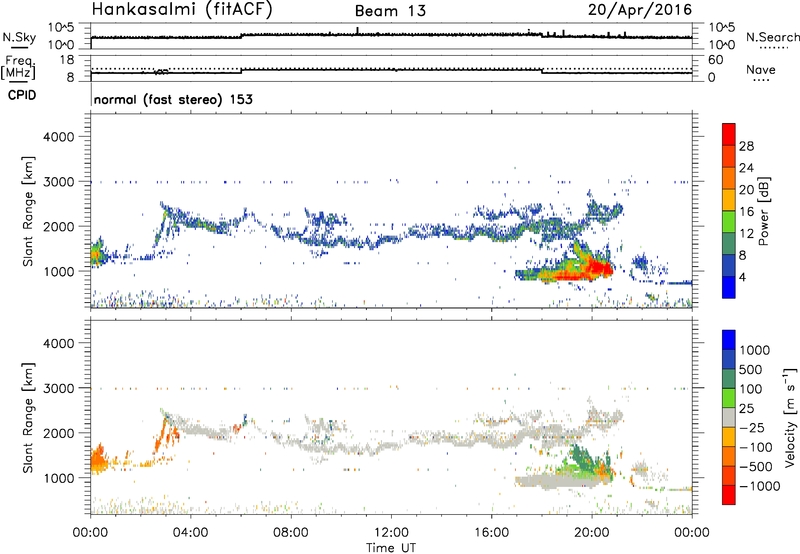Select the Beam 13 heading
The image size is (800, 554).
coord(390,11)
